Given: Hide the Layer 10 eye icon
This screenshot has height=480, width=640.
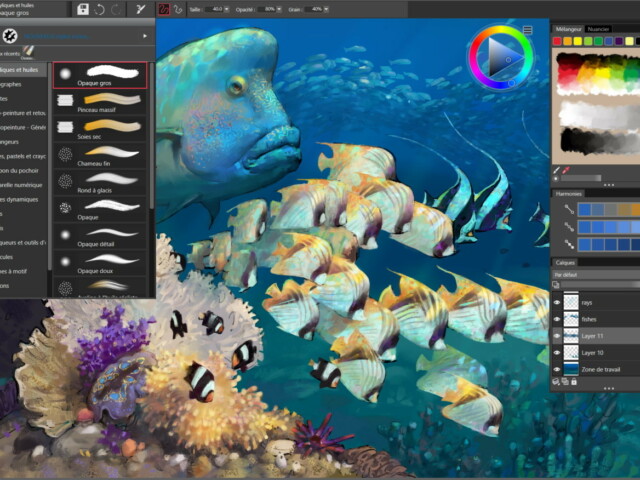Looking at the screenshot, I should (558, 353).
